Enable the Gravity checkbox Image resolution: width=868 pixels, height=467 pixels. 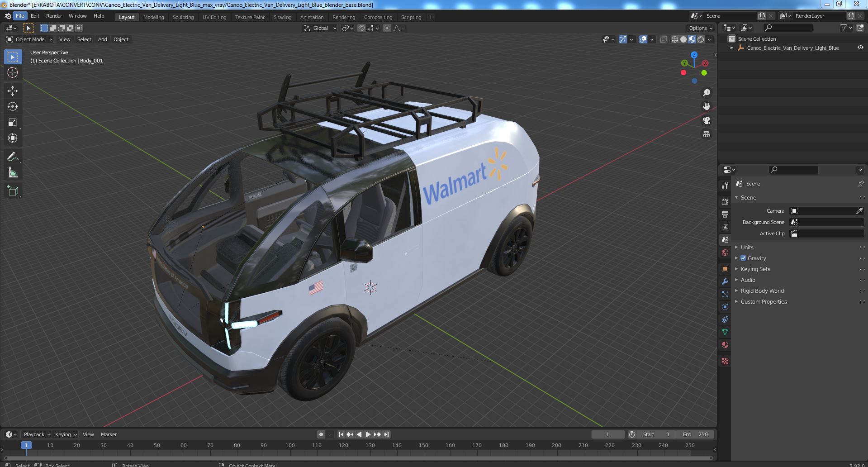tap(743, 258)
